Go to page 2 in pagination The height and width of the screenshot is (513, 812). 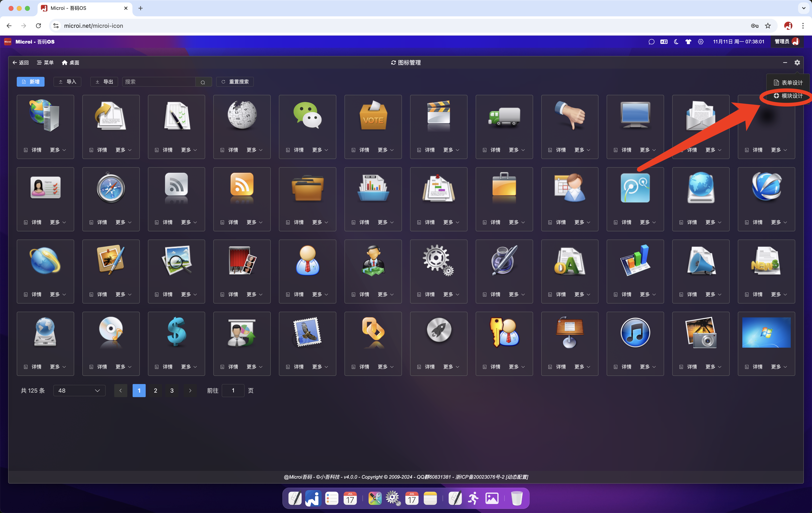pyautogui.click(x=155, y=391)
